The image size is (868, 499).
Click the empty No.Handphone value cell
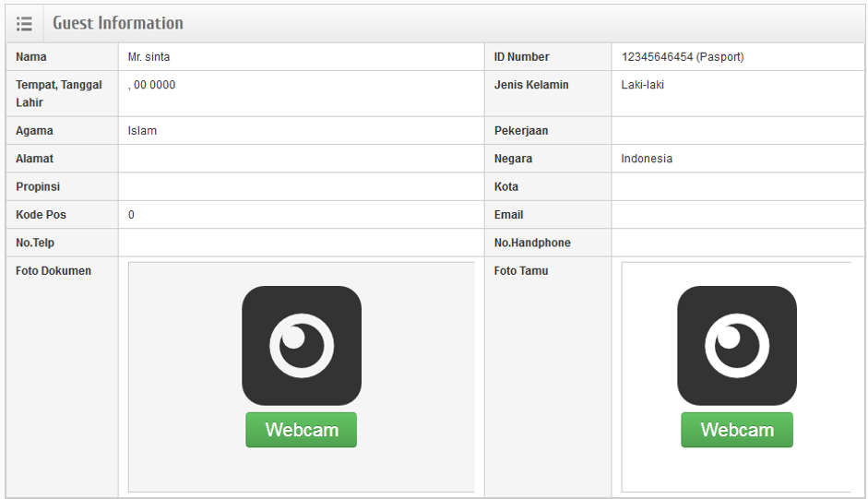[737, 243]
